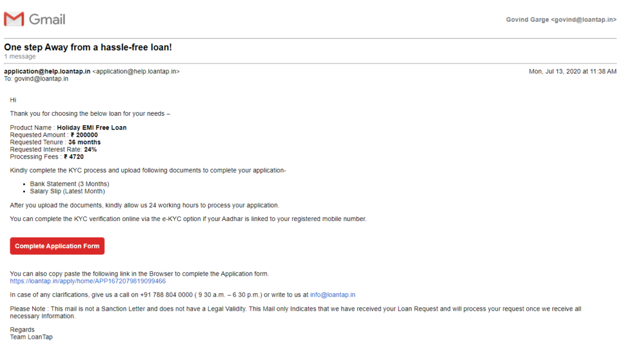Click the '24 working hours' processing sentence
621x364 pixels.
pos(144,205)
